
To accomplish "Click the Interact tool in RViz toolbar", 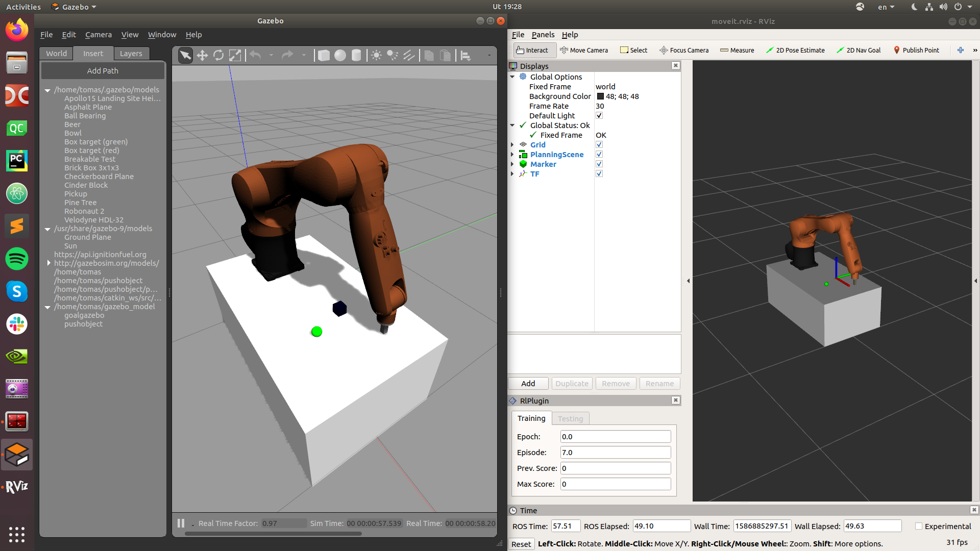I will pos(532,50).
